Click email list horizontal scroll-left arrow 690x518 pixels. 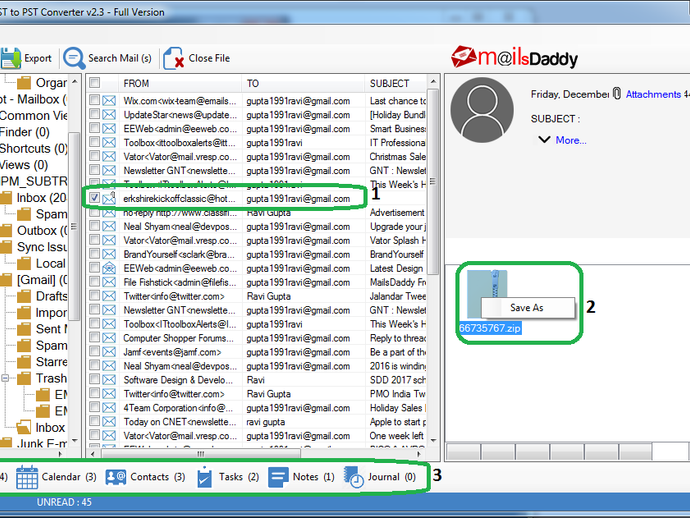point(92,454)
